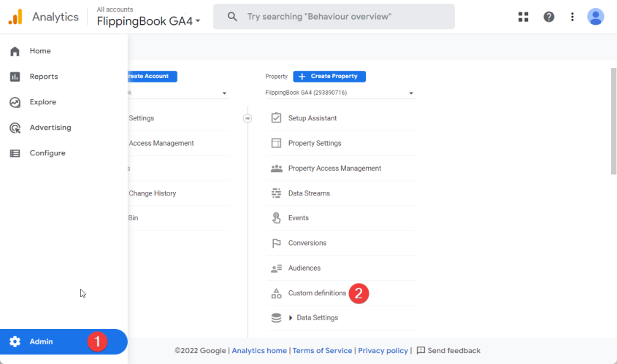Open Setup Assistant
Image resolution: width=617 pixels, height=364 pixels.
[313, 118]
